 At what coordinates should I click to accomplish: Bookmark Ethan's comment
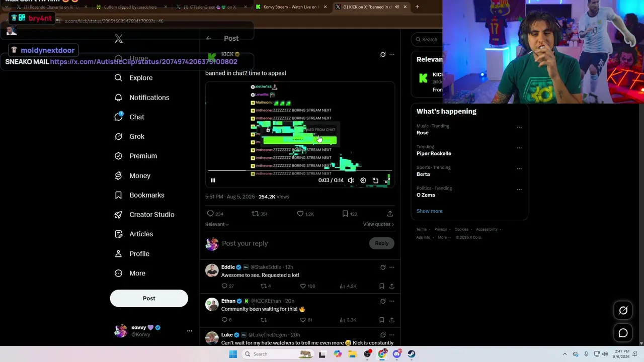click(382, 320)
